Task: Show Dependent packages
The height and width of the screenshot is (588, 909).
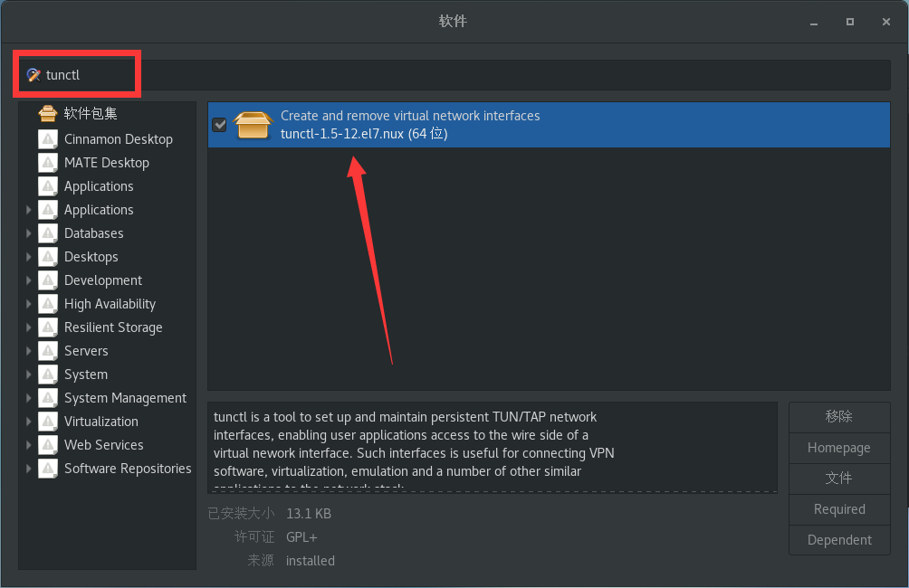Action: (x=838, y=540)
